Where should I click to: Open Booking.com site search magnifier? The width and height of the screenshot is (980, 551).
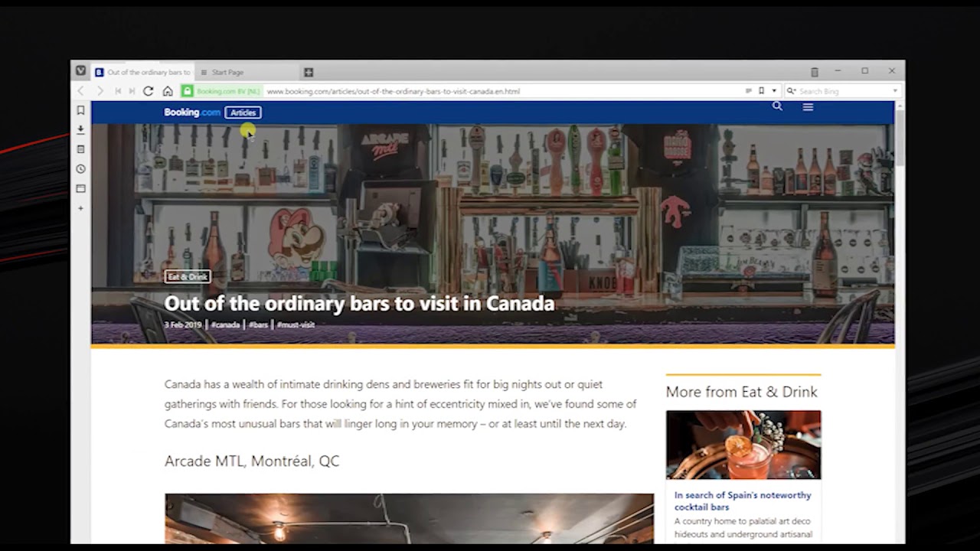[777, 106]
